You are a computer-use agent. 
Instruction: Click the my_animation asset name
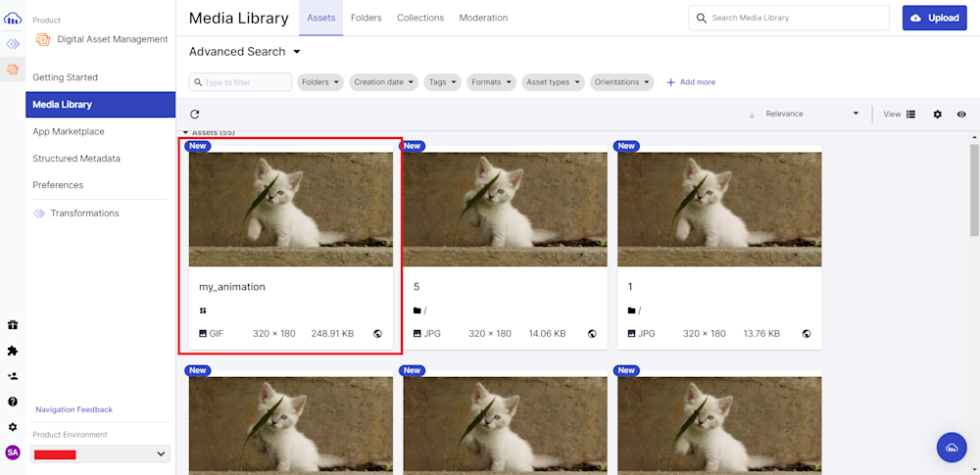pos(232,287)
